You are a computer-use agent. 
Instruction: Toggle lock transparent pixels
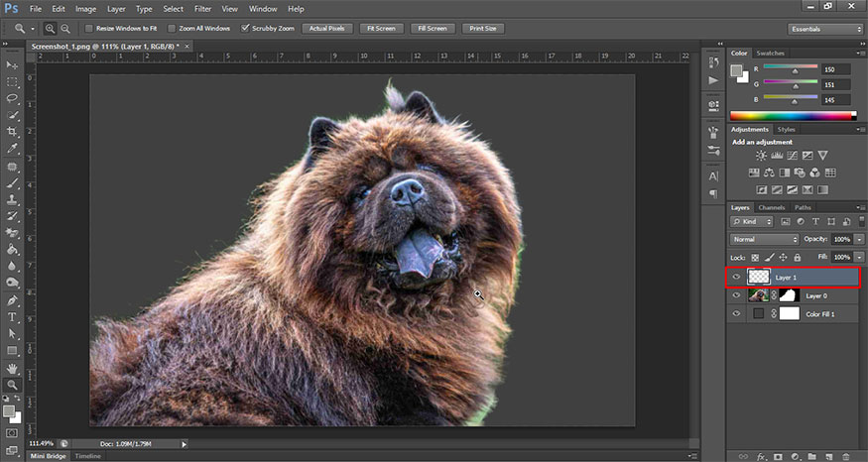[755, 258]
